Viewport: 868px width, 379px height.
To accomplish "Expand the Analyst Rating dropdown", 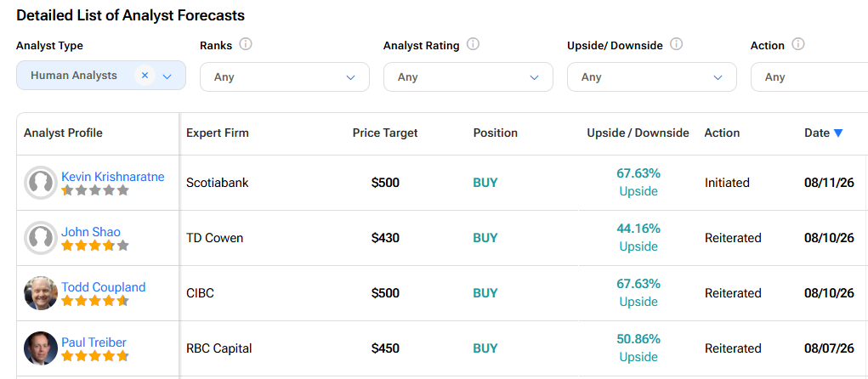I will (468, 77).
